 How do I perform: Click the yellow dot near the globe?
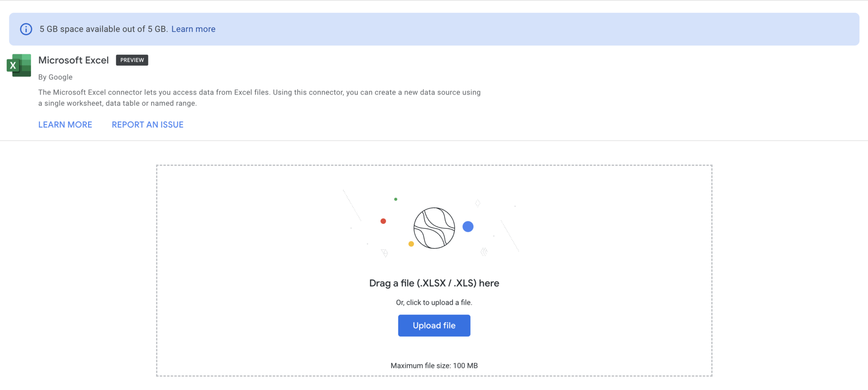click(x=411, y=243)
